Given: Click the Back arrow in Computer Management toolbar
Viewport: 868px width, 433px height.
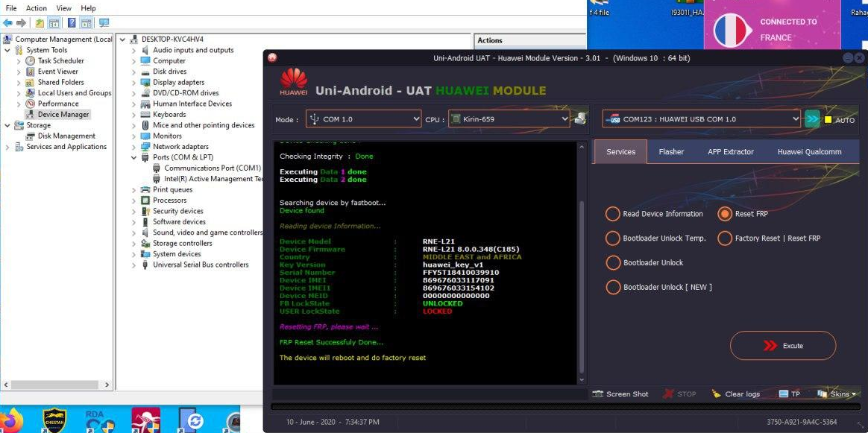Looking at the screenshot, I should pyautogui.click(x=7, y=22).
